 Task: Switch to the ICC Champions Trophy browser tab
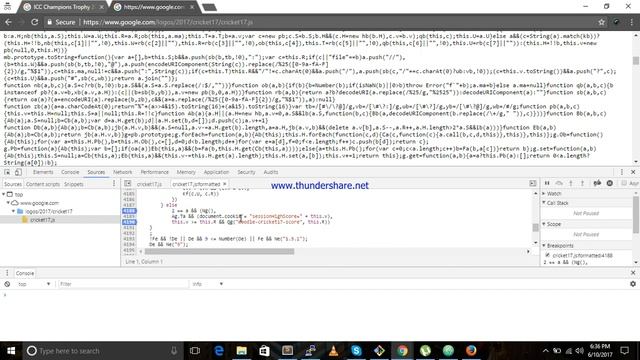(x=63, y=7)
